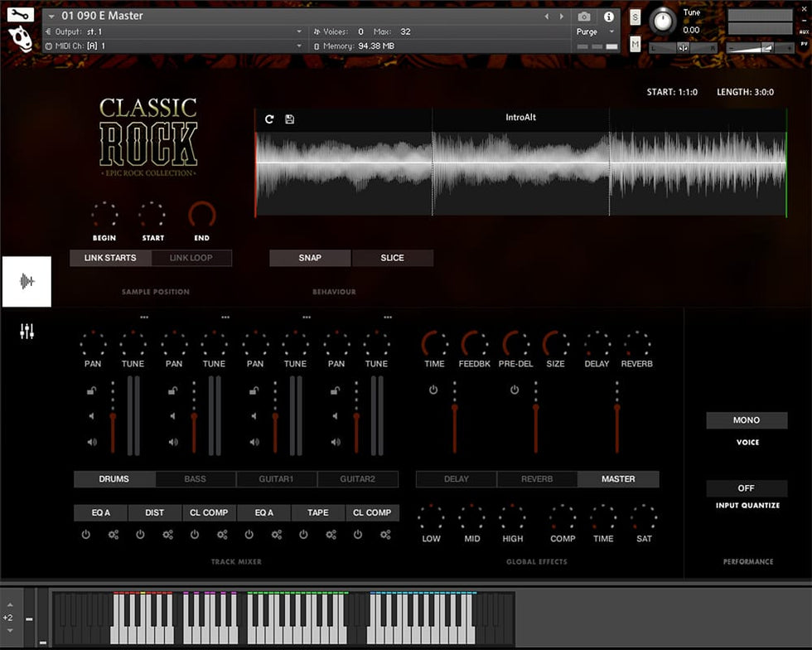Click the MONO voice button

(x=747, y=420)
